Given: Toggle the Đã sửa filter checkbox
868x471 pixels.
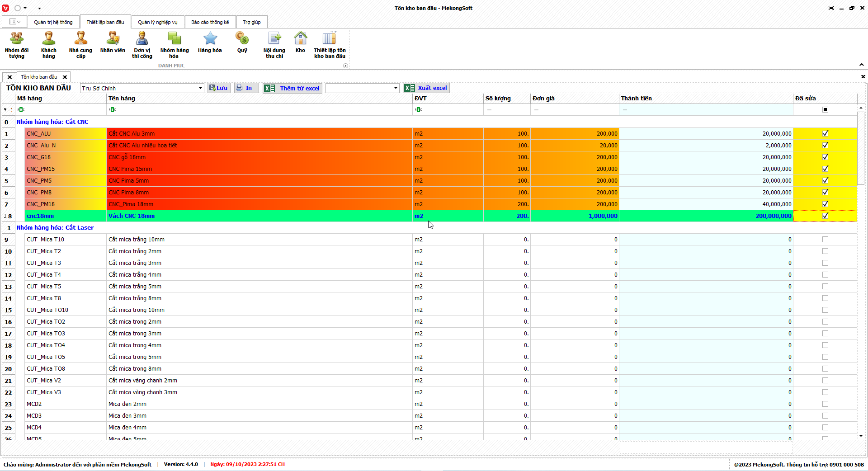Looking at the screenshot, I should tap(825, 109).
